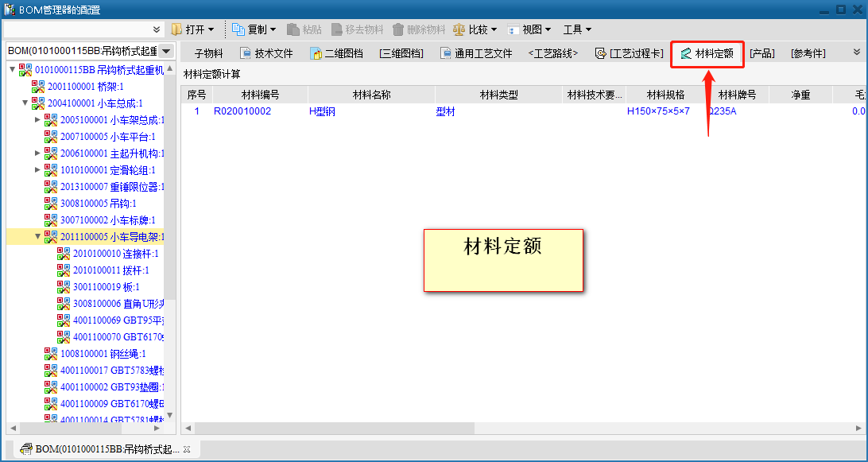Switch to the 二维图档 tab
The image size is (868, 462).
coord(336,54)
